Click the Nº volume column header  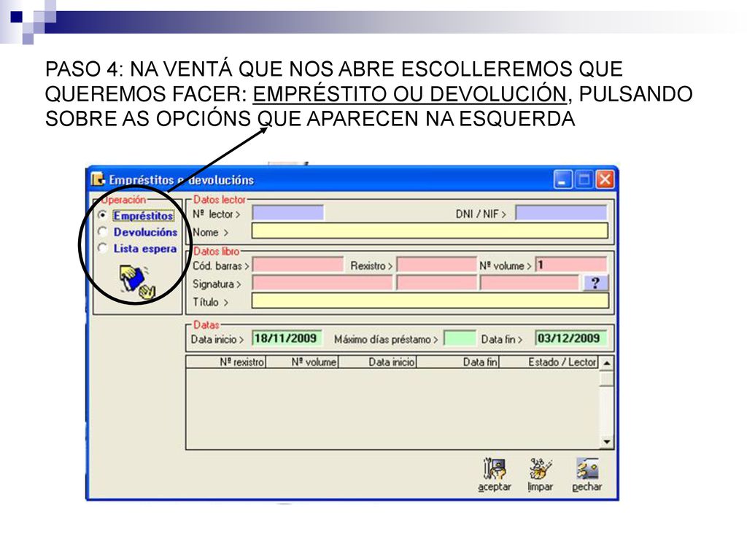[302, 362]
